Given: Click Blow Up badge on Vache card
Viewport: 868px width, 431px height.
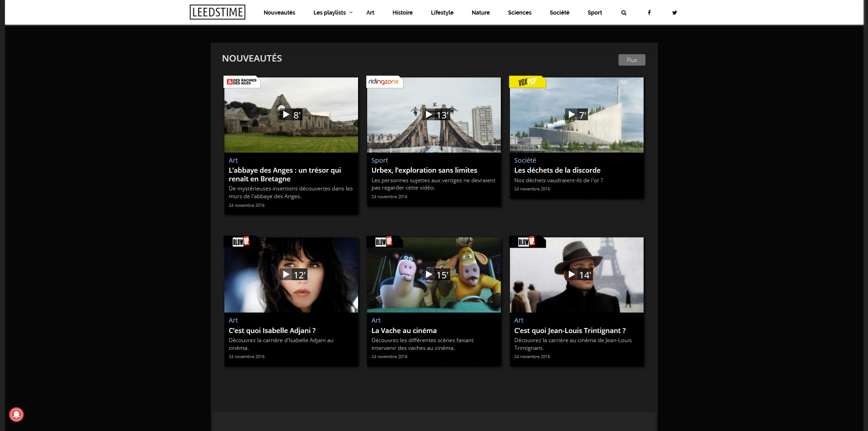Looking at the screenshot, I should point(384,241).
